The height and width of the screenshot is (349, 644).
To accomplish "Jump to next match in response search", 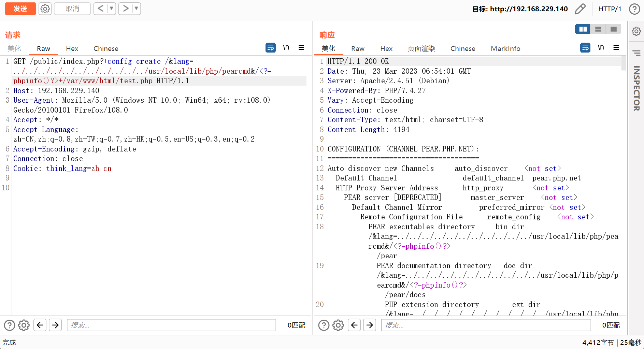I will tap(370, 325).
